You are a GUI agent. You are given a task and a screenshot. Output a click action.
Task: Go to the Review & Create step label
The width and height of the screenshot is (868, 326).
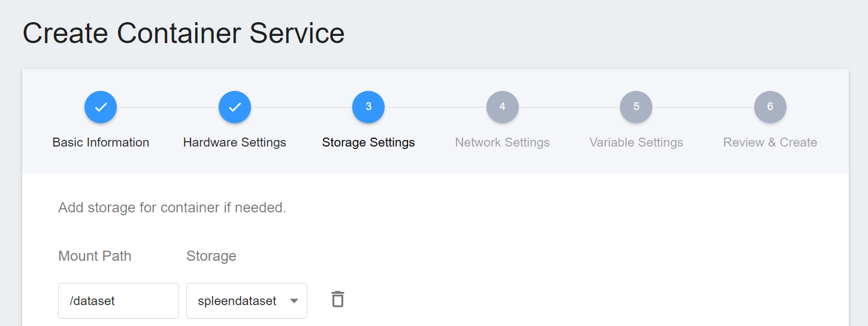click(x=770, y=142)
